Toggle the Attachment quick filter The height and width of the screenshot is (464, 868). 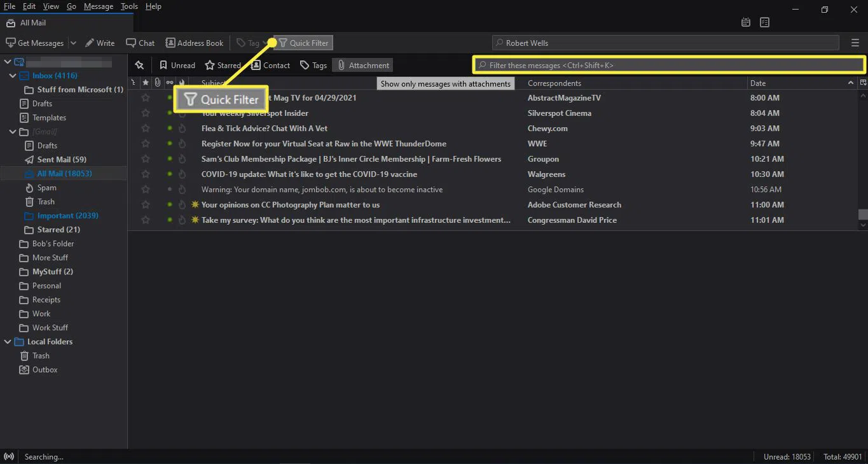pos(362,65)
